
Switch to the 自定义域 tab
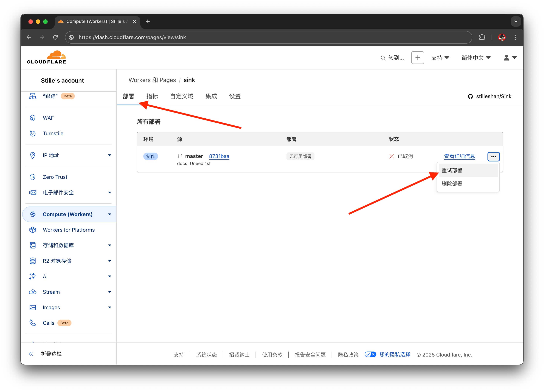click(182, 96)
